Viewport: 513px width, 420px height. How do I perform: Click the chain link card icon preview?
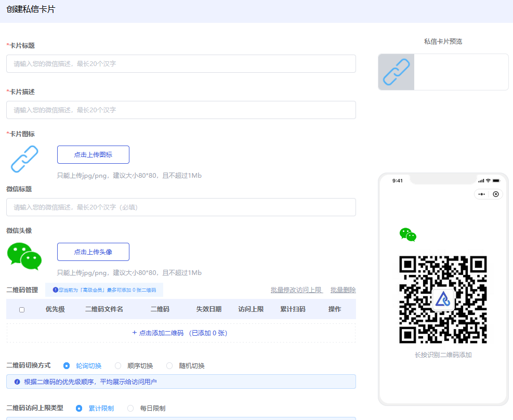[24, 159]
